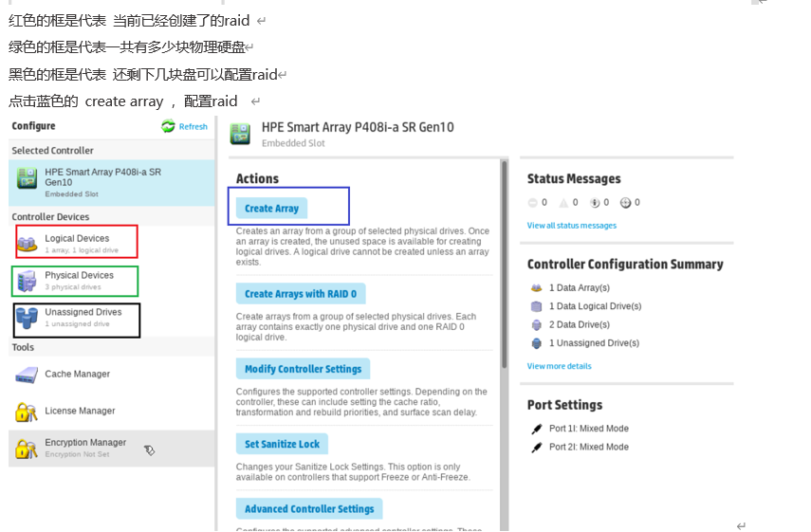
Task: Click the '1 Data Logical Drive(s)' text
Action: (596, 306)
